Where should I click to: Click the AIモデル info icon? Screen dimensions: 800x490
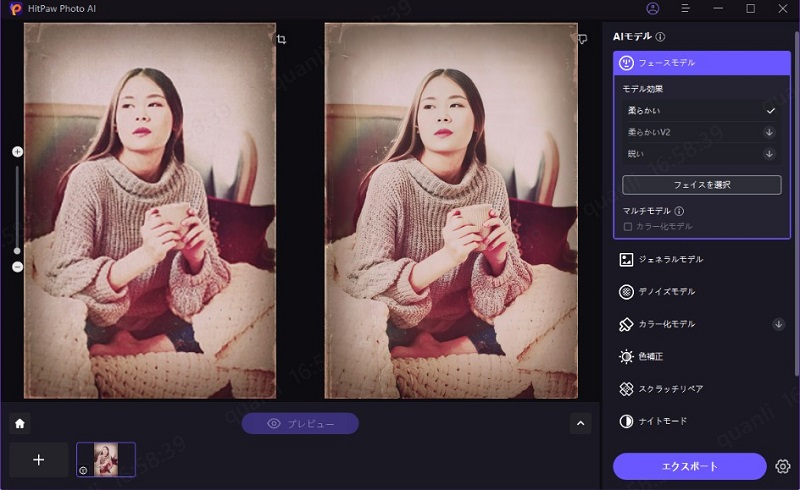click(x=660, y=36)
